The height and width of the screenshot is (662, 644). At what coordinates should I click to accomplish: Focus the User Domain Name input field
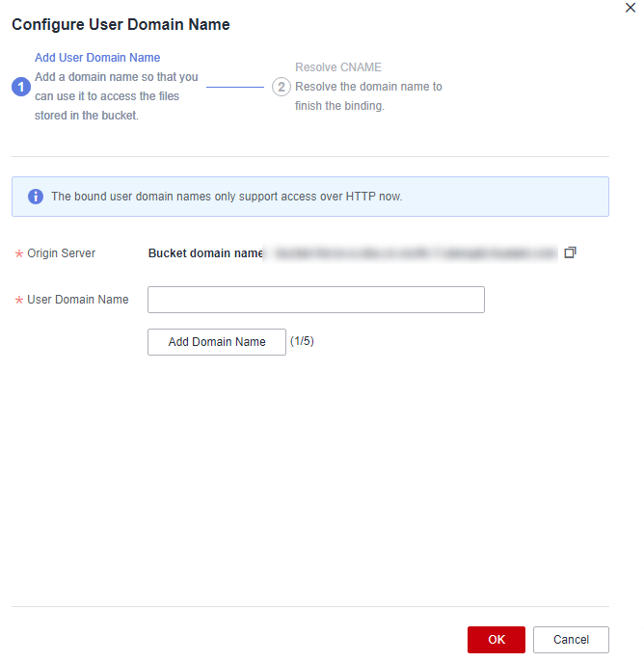[x=316, y=300]
